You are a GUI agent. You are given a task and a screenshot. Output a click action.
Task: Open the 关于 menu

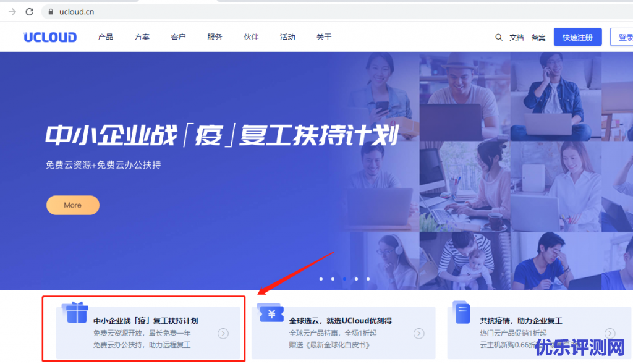point(324,37)
